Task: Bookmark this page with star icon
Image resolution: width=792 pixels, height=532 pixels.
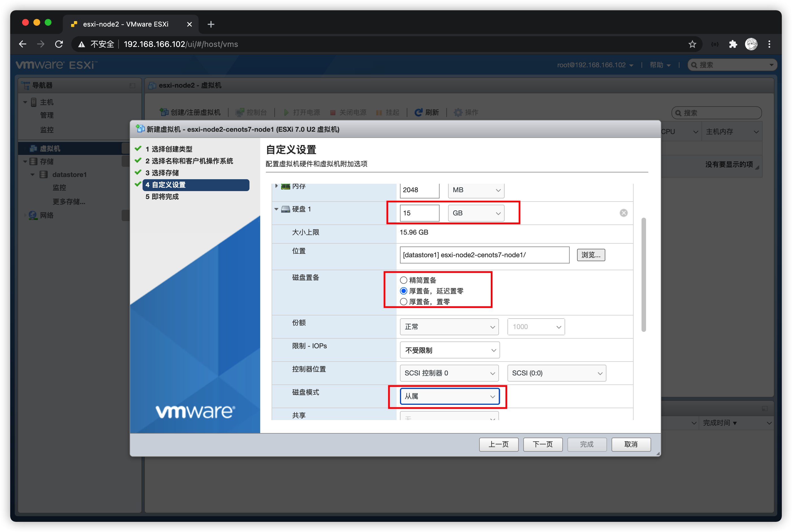Action: [692, 44]
